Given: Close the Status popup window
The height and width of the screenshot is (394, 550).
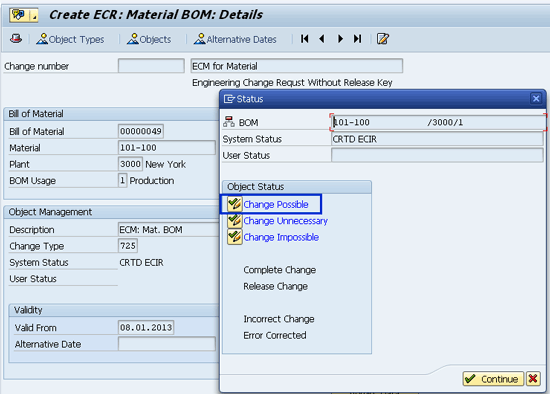Looking at the screenshot, I should 536,99.
